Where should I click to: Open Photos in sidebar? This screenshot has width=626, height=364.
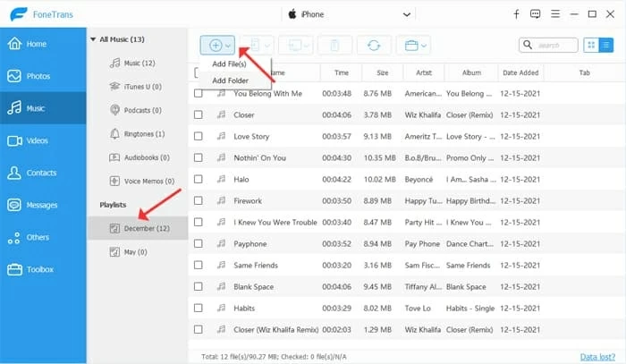(x=43, y=76)
